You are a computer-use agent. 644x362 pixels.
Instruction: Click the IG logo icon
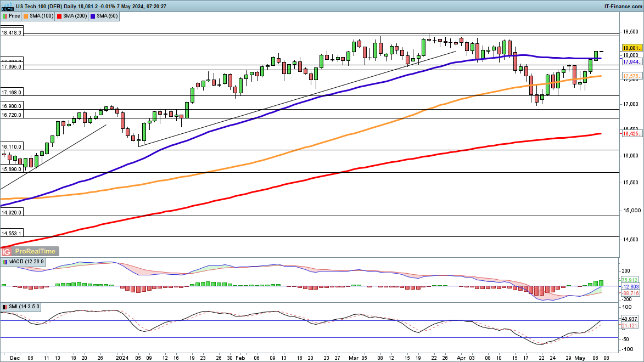click(5, 251)
